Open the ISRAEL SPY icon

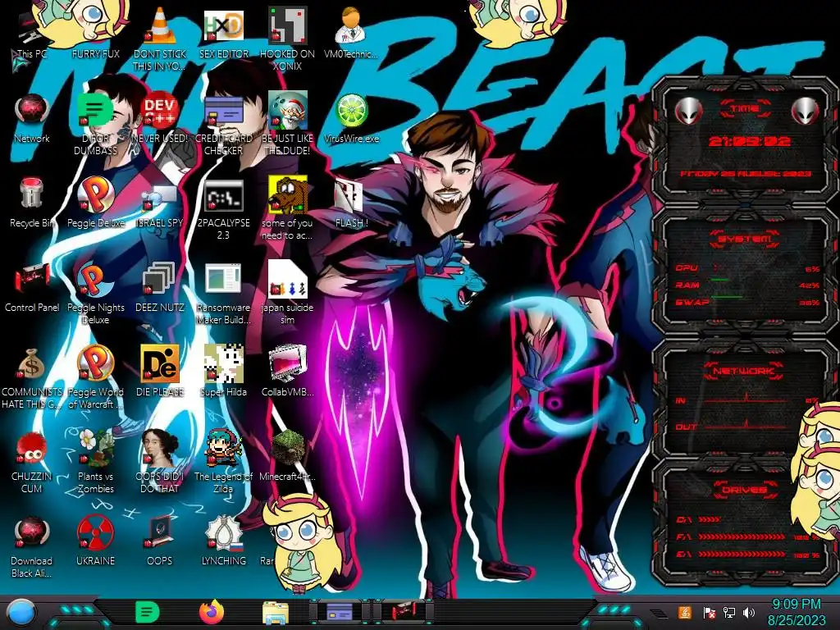pos(160,197)
